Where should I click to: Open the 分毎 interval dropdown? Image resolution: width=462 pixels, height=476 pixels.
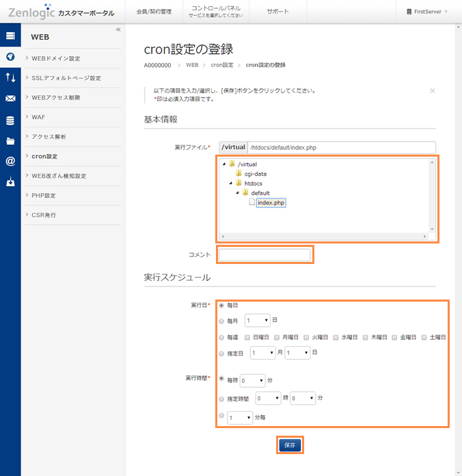[240, 418]
